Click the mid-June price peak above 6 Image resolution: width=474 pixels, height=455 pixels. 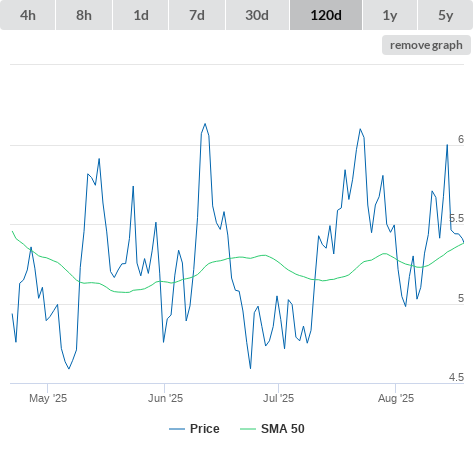(205, 124)
